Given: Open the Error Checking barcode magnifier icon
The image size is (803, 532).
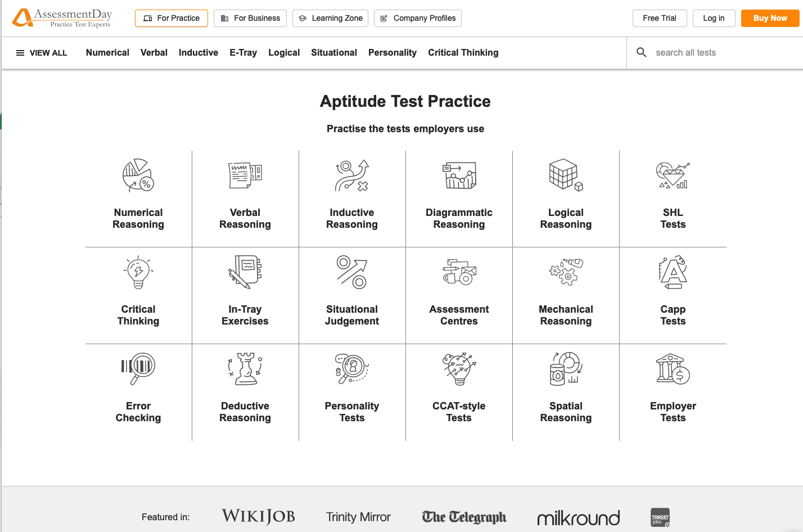Looking at the screenshot, I should tap(138, 368).
